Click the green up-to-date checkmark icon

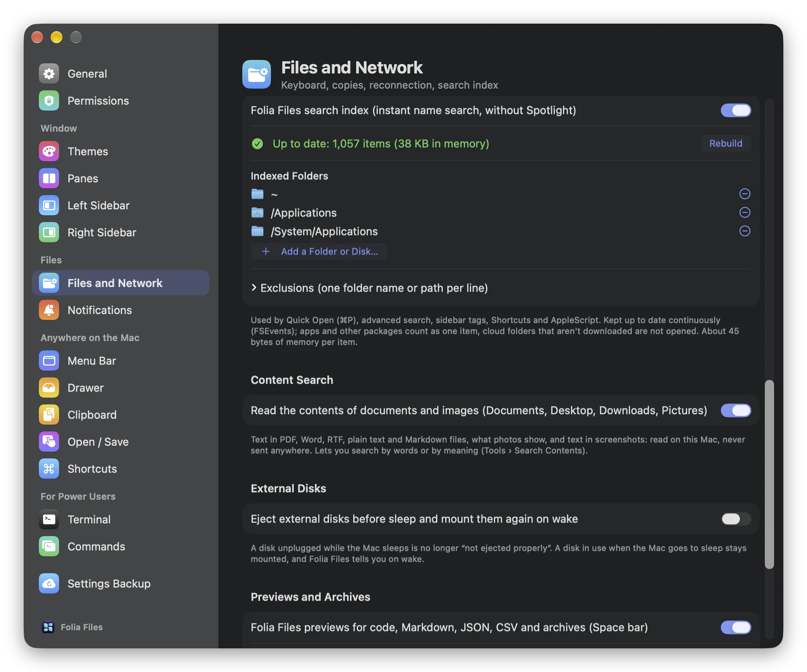pyautogui.click(x=257, y=144)
